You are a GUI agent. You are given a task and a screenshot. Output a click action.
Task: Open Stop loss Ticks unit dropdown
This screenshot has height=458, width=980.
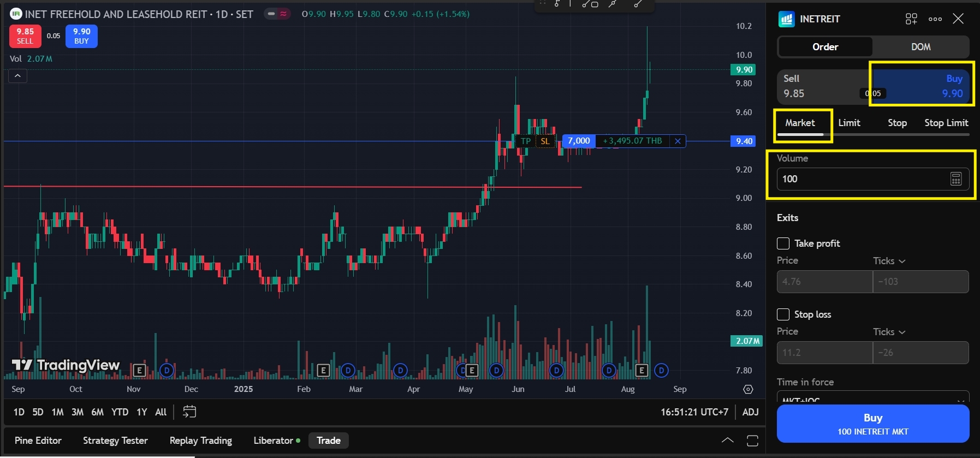tap(889, 332)
